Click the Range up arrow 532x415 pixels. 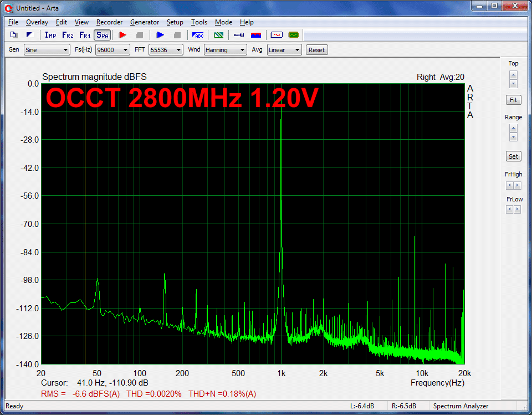pos(513,128)
